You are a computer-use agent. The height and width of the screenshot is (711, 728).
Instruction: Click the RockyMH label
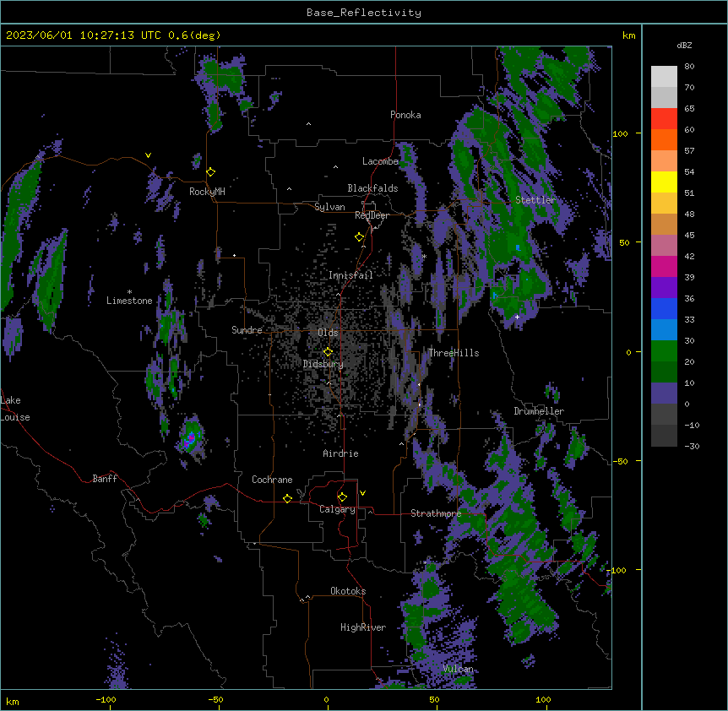(x=207, y=192)
